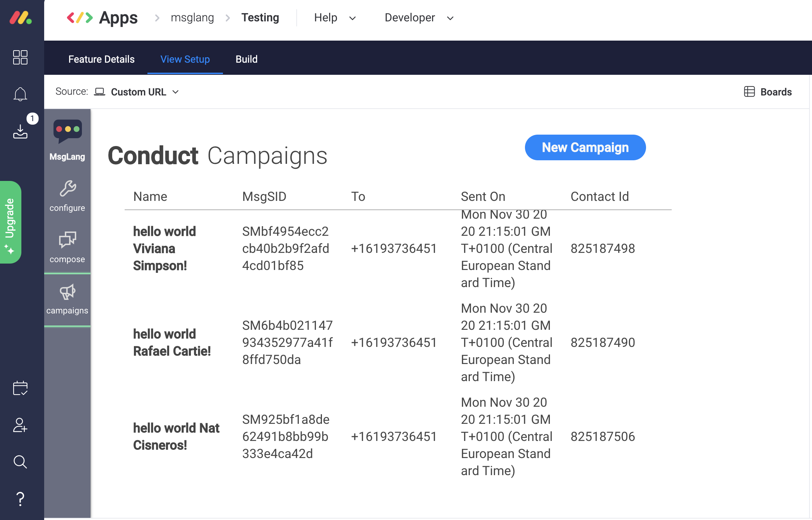The image size is (812, 520).
Task: Click the invite members icon
Action: pyautogui.click(x=20, y=425)
